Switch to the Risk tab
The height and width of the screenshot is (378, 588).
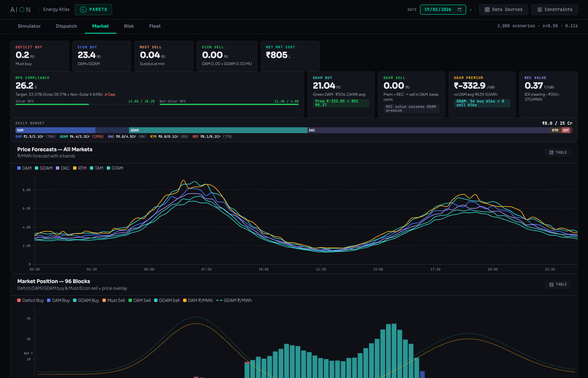click(x=129, y=26)
